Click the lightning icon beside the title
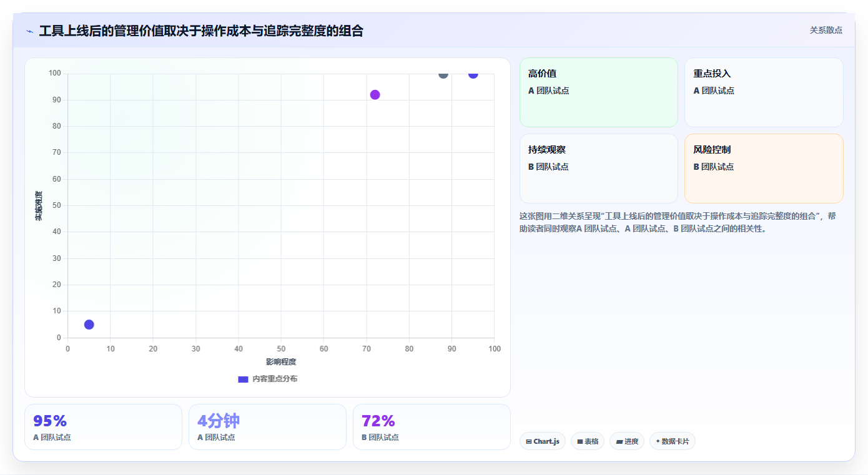868x475 pixels. [29, 31]
